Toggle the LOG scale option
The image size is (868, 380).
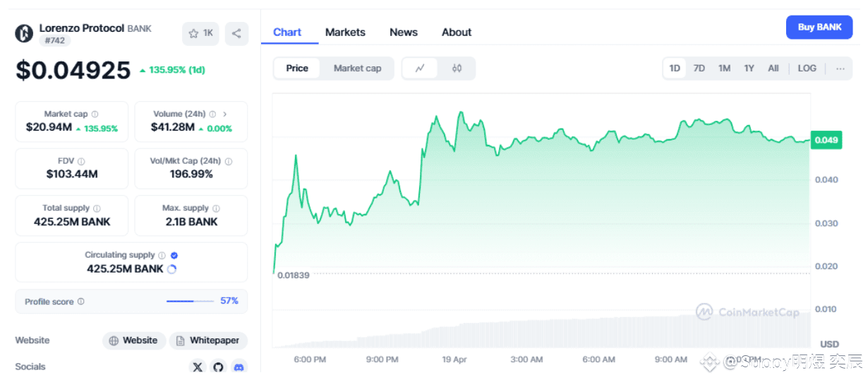point(807,69)
